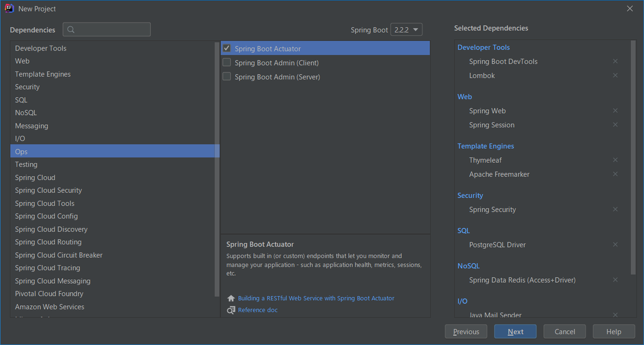The width and height of the screenshot is (644, 345).
Task: Click the Previous button
Action: tap(466, 332)
